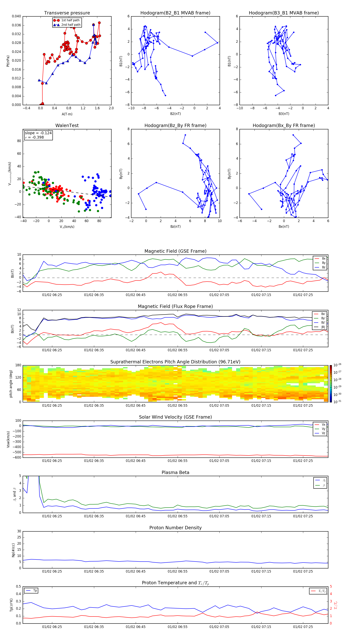Viewport: 351px width, 644px height.
Task: Click the "A(T·m)" x-axis label
Action: pos(67,114)
